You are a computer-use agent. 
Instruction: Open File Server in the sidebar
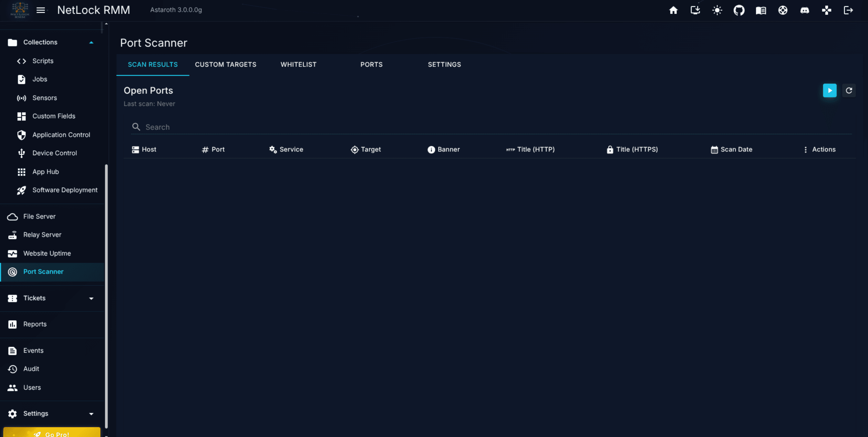52,217
